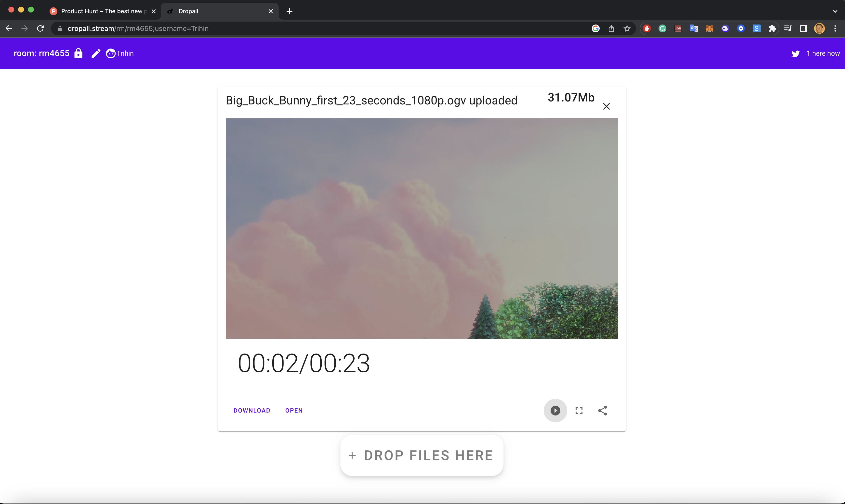Open a new browser tab
Viewport: 845px width, 504px height.
click(289, 11)
